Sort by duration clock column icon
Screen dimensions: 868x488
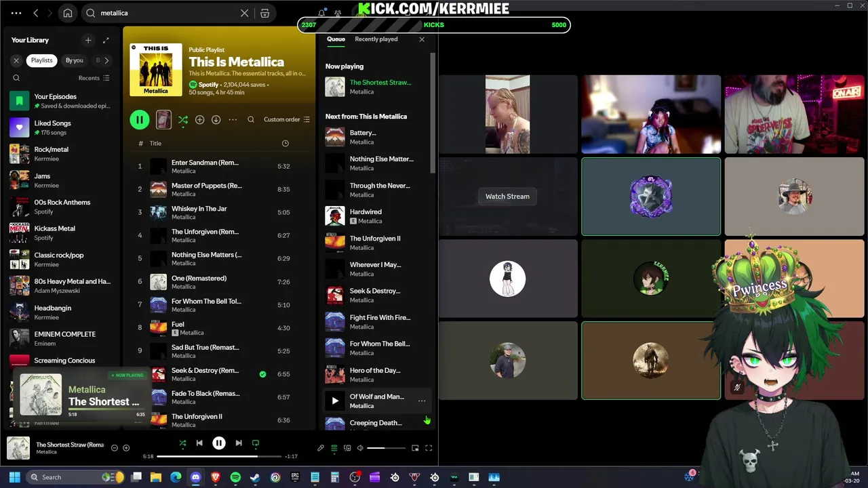(x=285, y=144)
